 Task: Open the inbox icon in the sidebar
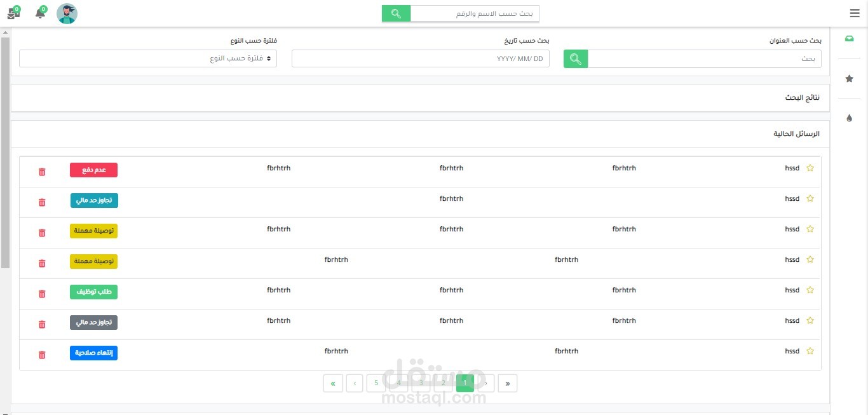click(849, 39)
